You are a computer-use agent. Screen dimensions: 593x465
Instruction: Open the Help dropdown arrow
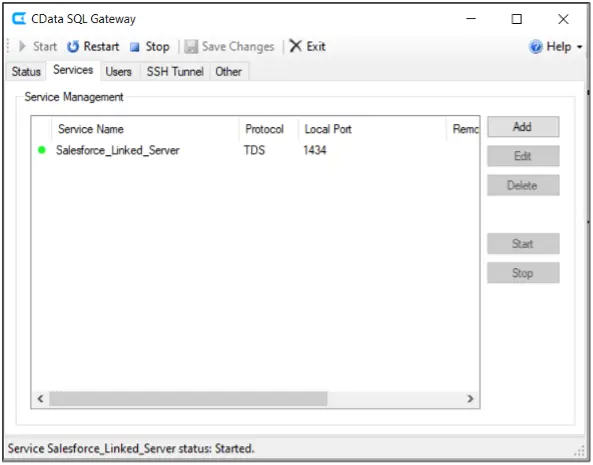(x=579, y=47)
